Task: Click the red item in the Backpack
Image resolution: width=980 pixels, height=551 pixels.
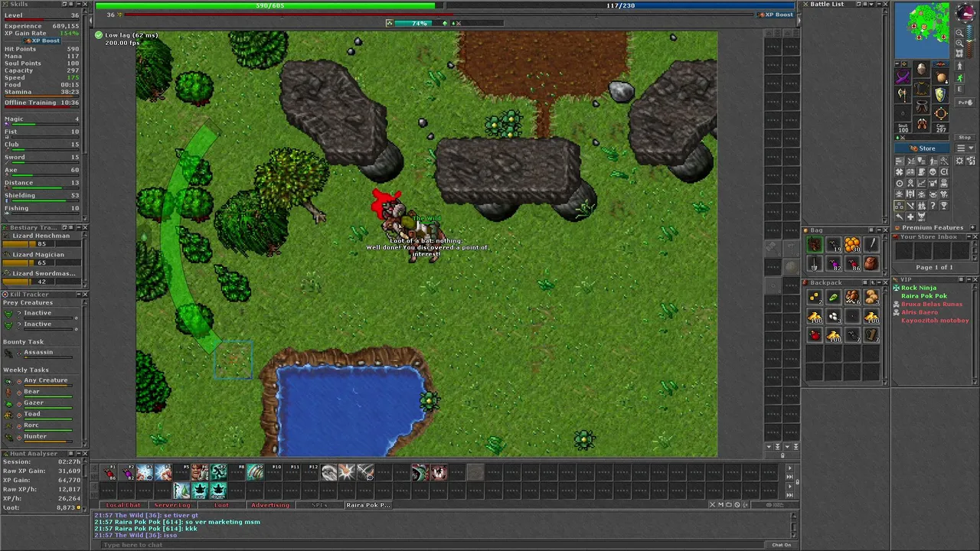Action: point(815,335)
